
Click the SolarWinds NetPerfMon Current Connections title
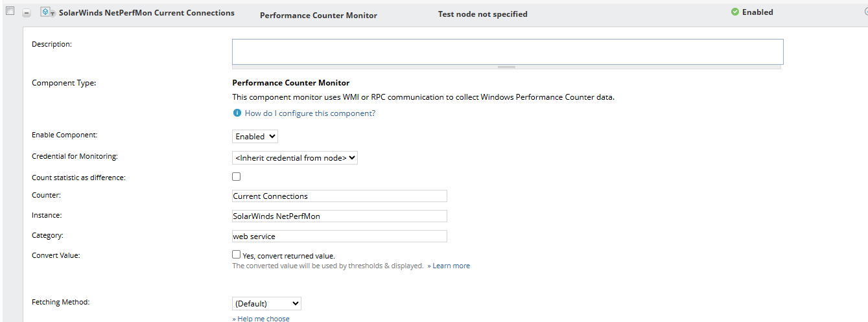click(x=147, y=13)
